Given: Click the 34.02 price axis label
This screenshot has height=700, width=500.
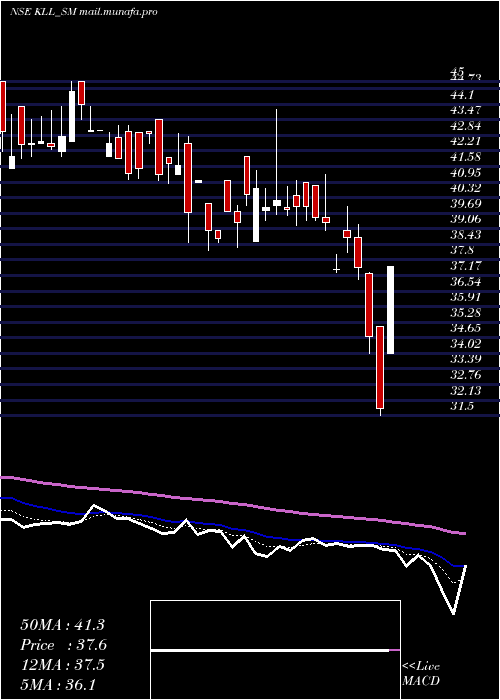Looking at the screenshot, I should [466, 344].
